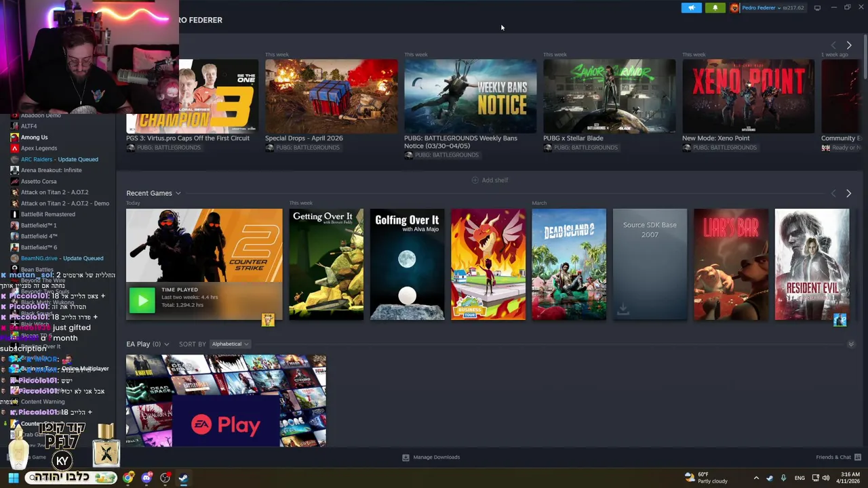Select Arena Breakout: Infinite in library
868x488 pixels.
click(x=51, y=170)
